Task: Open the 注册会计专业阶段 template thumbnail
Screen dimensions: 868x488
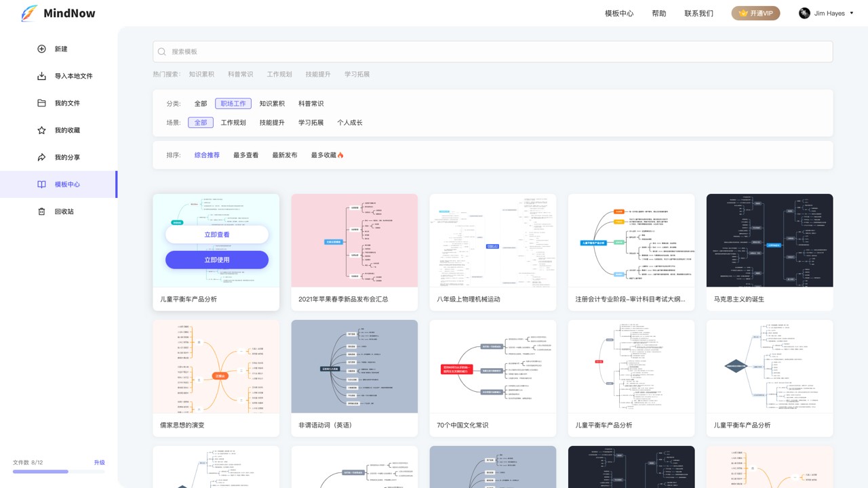Action: 631,241
